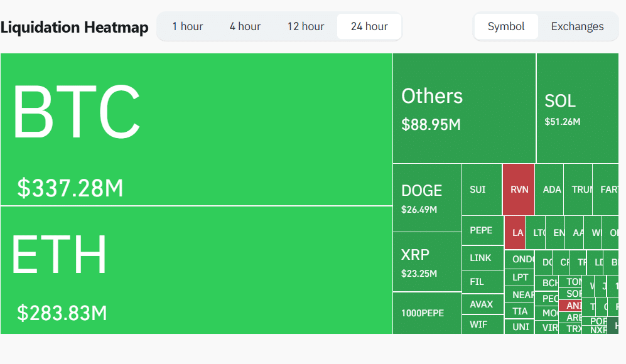Open the BTC liquidation tile
The width and height of the screenshot is (626, 364).
(x=197, y=129)
